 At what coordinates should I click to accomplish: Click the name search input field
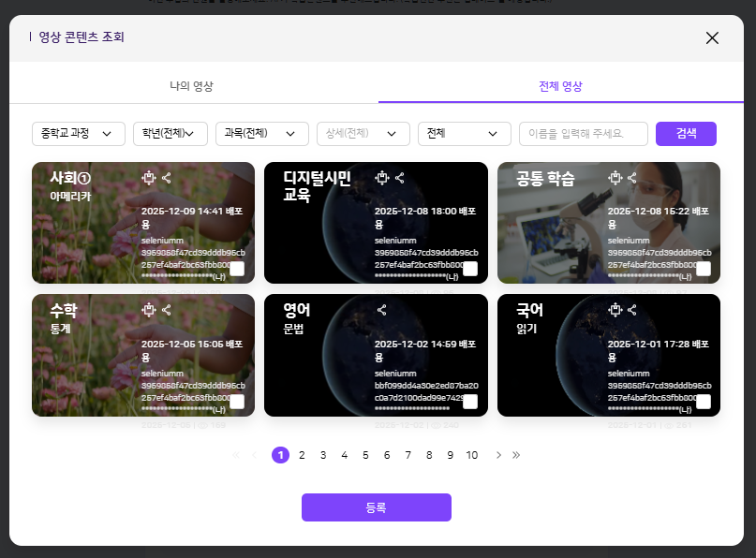coord(584,134)
